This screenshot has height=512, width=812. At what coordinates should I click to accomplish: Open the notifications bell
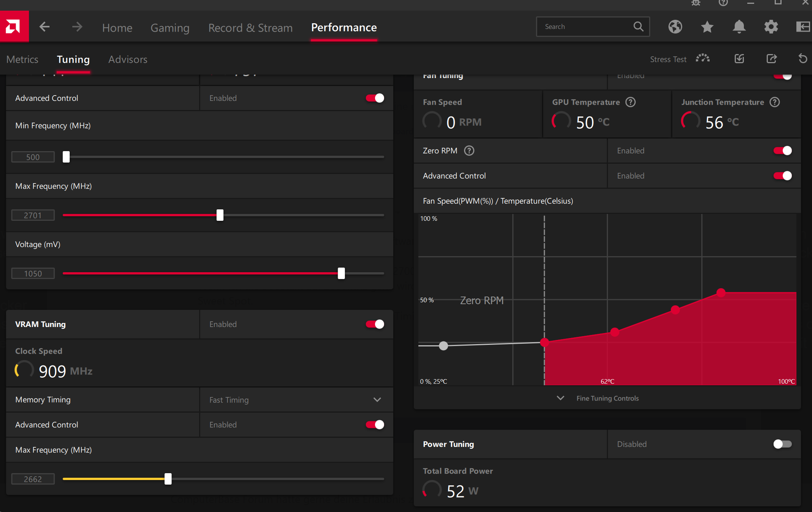pyautogui.click(x=739, y=27)
